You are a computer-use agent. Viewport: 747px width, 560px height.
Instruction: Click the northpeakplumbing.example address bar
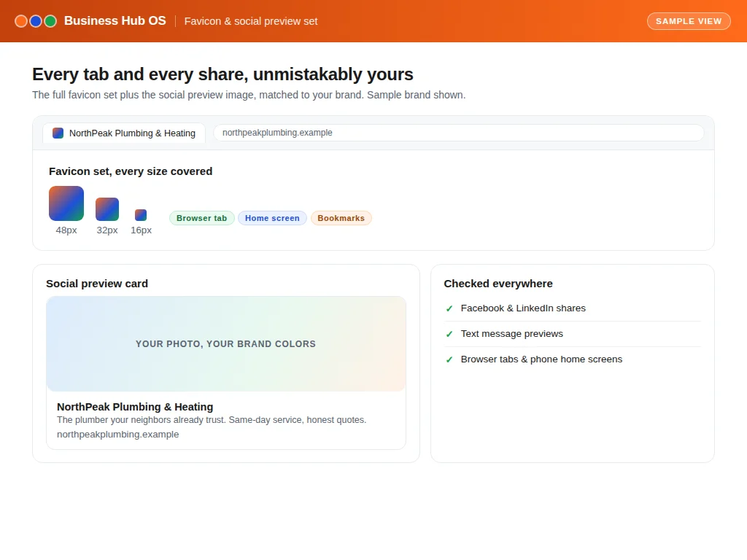458,133
